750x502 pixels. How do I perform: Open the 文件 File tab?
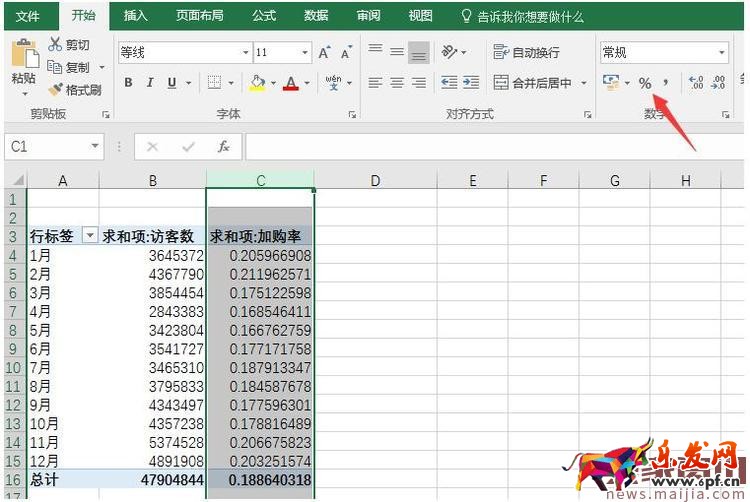pos(28,16)
